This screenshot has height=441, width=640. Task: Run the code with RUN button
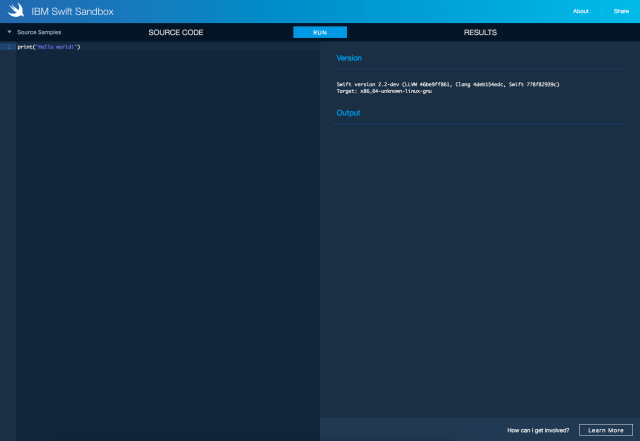[x=319, y=32]
